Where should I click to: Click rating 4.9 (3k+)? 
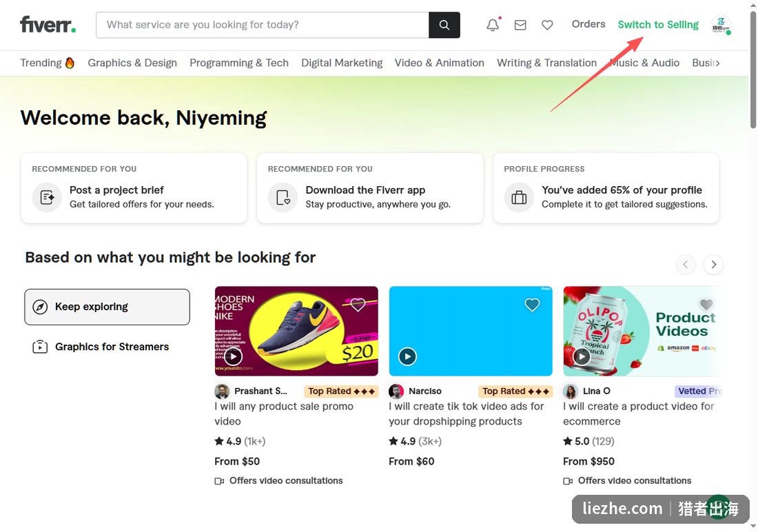416,441
